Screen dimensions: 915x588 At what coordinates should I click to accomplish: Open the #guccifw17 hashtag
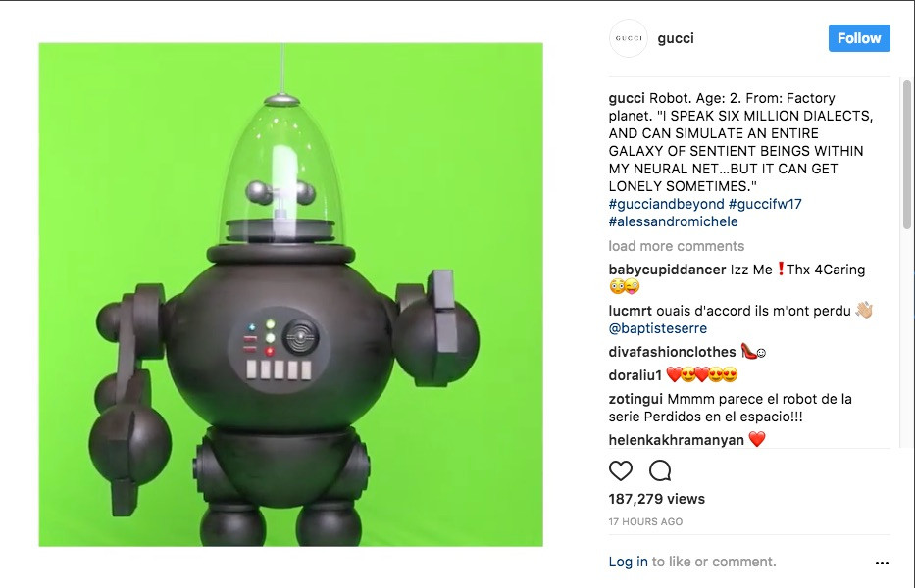(765, 204)
